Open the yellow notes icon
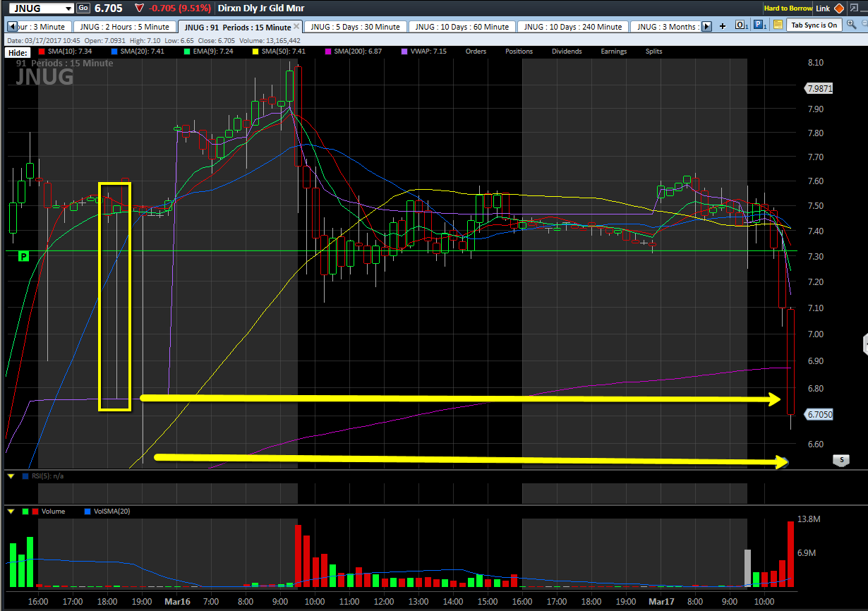The height and width of the screenshot is (611, 868). (x=778, y=25)
